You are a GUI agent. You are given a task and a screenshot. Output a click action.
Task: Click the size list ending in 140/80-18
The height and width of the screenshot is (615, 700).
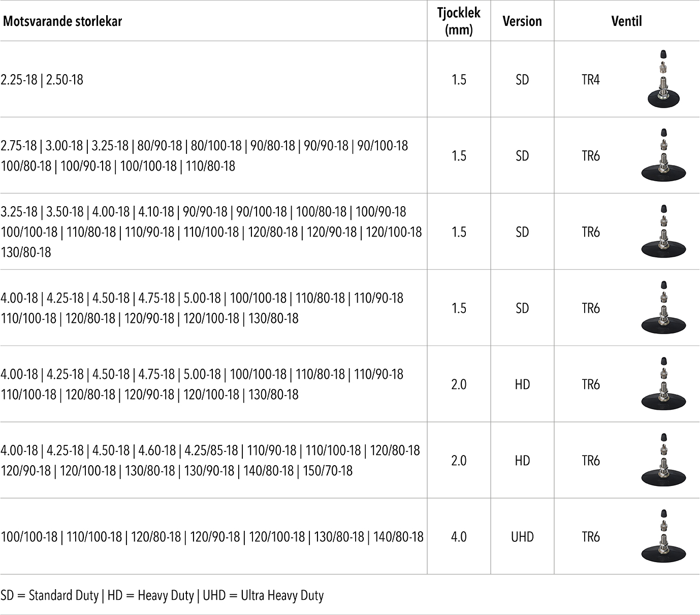click(x=212, y=537)
